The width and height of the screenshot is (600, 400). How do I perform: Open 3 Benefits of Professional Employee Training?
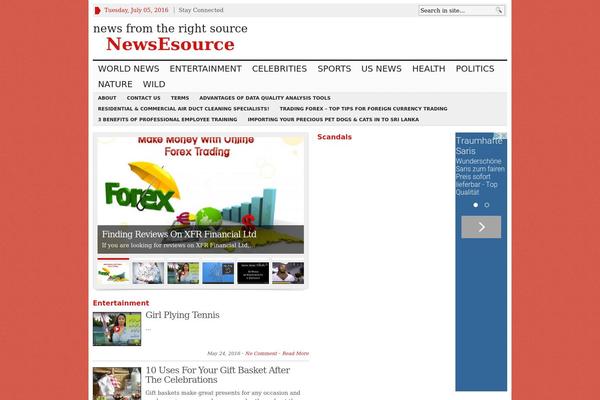(168, 119)
